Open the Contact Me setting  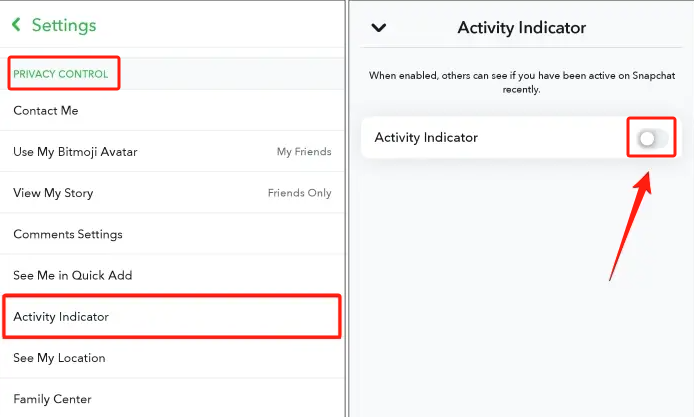point(46,111)
